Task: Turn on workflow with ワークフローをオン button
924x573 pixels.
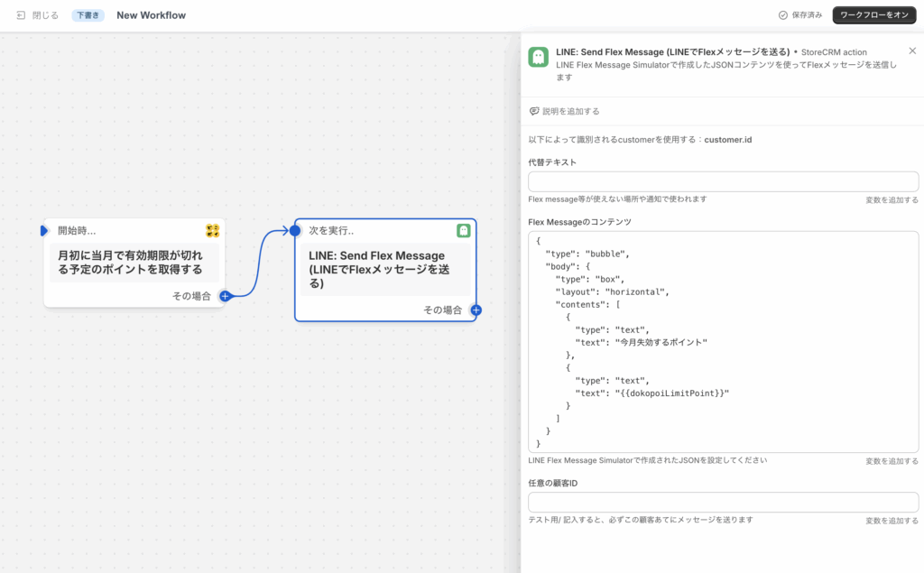Action: tap(873, 15)
